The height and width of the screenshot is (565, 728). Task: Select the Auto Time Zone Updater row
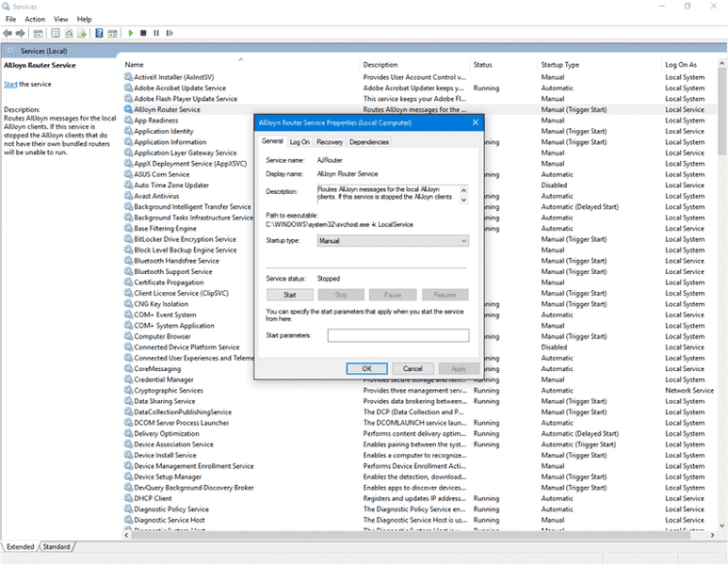(420, 185)
